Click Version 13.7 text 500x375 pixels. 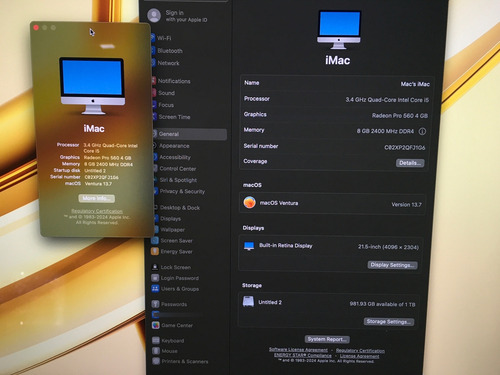pos(406,204)
